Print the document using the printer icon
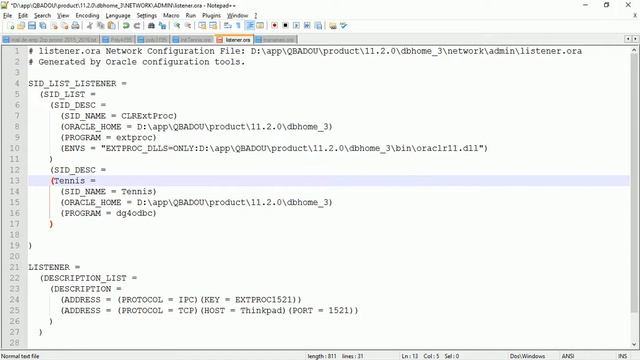 point(76,26)
